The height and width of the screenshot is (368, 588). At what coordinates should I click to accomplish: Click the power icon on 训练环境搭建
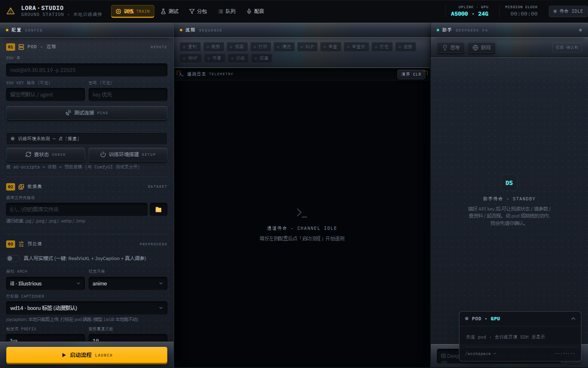click(x=103, y=155)
